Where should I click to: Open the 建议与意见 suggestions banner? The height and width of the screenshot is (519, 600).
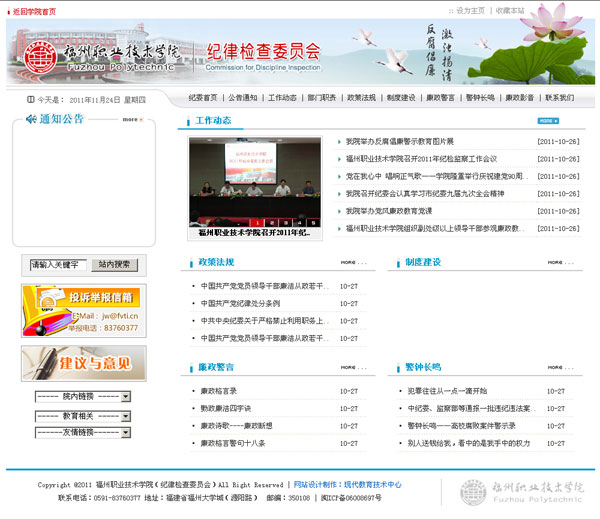coord(81,360)
